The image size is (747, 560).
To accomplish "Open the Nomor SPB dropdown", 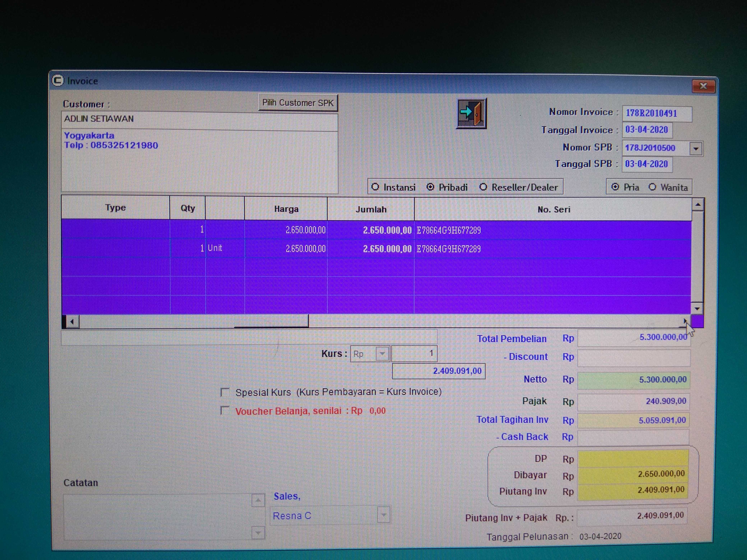I will click(x=696, y=148).
